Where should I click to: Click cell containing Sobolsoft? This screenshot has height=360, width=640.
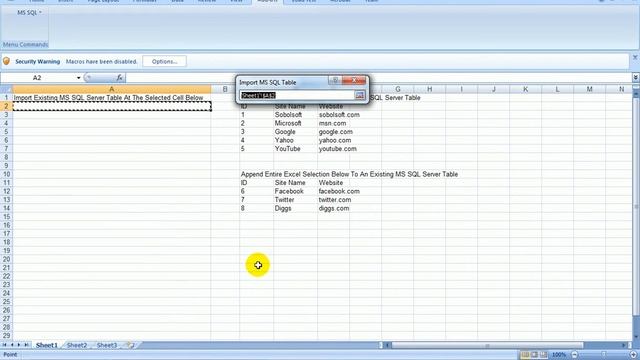click(295, 115)
